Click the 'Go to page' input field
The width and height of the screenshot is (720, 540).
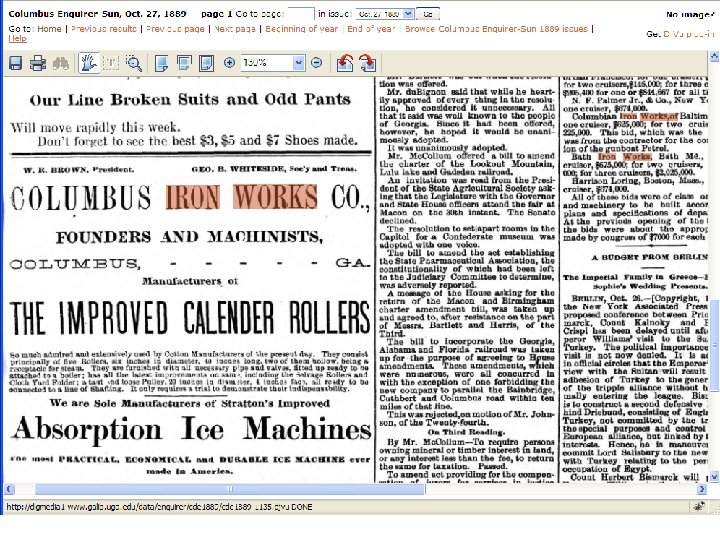point(301,14)
